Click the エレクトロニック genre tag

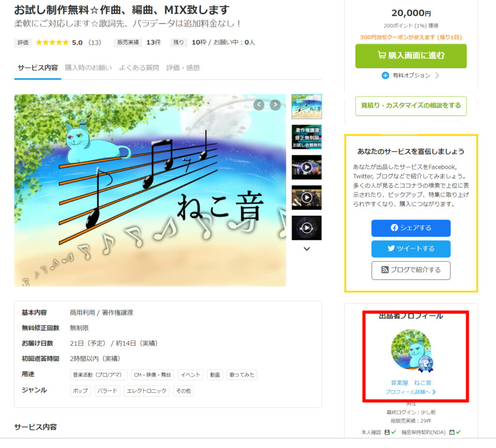point(146,391)
